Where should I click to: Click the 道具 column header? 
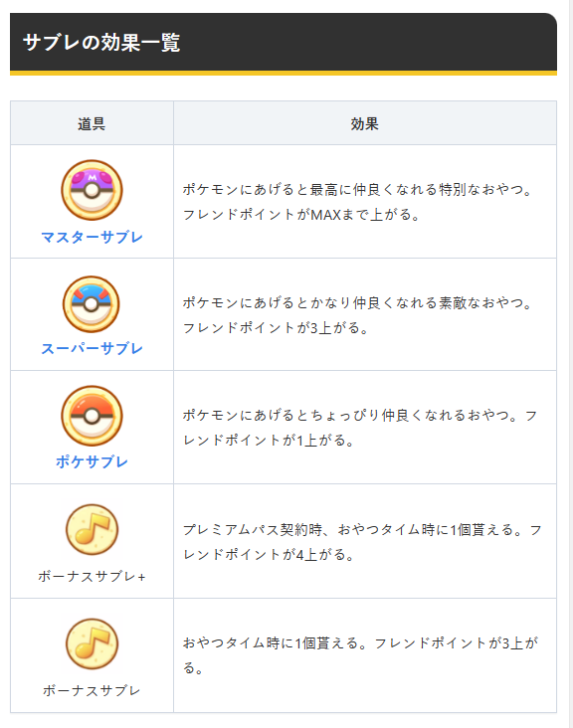pyautogui.click(x=92, y=123)
